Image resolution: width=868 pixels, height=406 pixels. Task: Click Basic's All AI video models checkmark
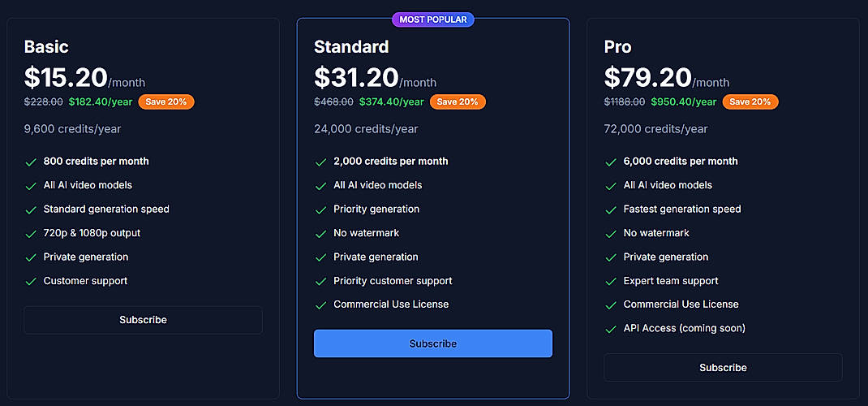coord(31,186)
